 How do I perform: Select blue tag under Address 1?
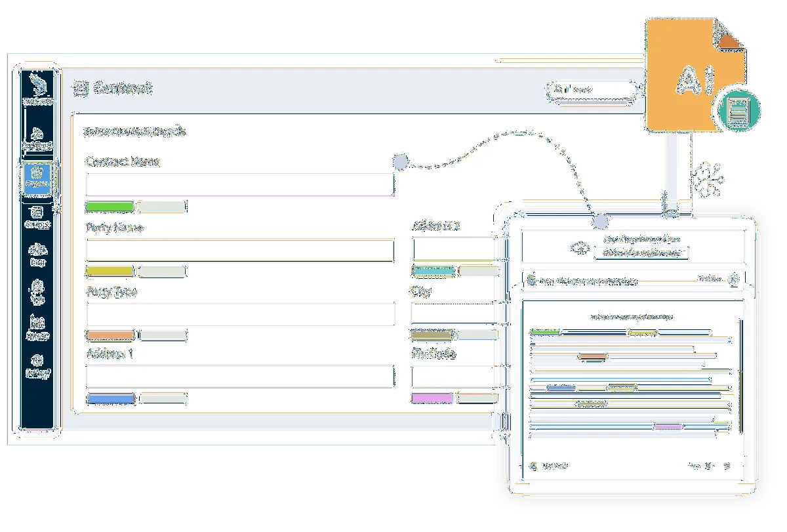click(111, 398)
